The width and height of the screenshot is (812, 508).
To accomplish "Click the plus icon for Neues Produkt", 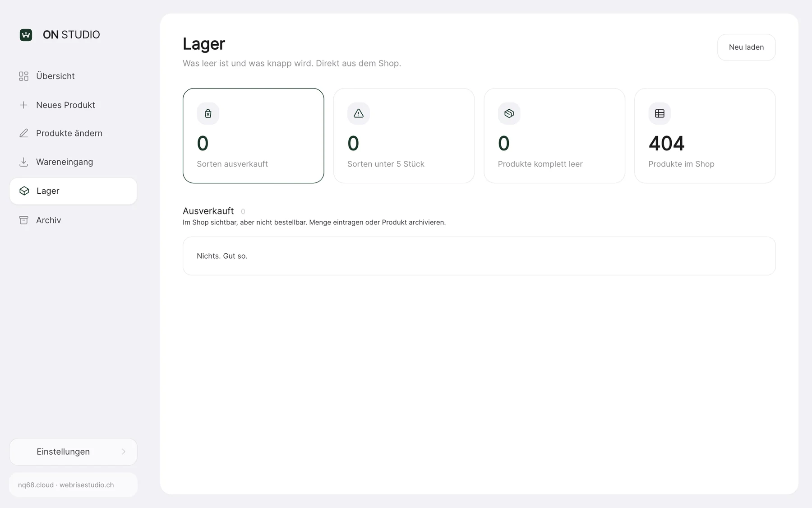I will 23,105.
